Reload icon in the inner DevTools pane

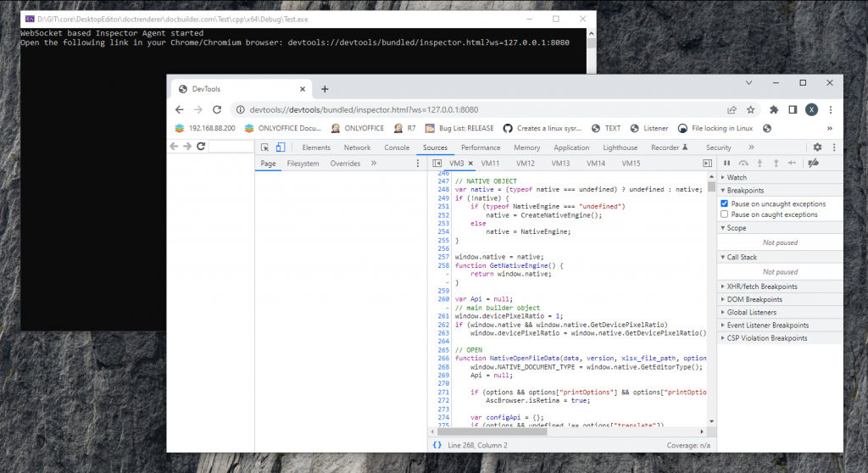[201, 146]
